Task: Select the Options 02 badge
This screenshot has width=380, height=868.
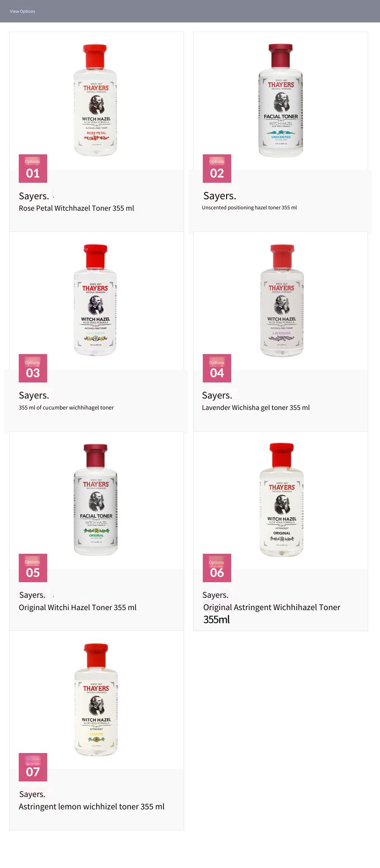Action: coord(217,169)
